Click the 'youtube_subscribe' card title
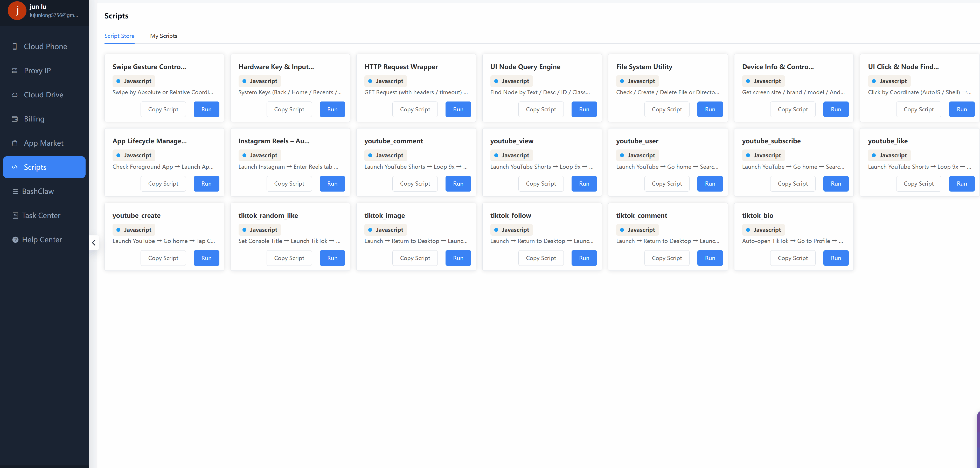The width and height of the screenshot is (980, 468). 771,141
